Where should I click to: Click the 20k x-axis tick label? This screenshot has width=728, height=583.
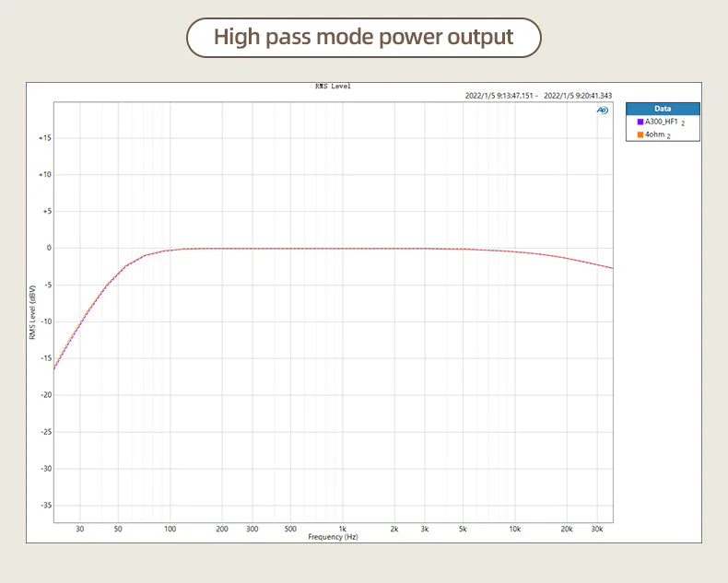(567, 529)
